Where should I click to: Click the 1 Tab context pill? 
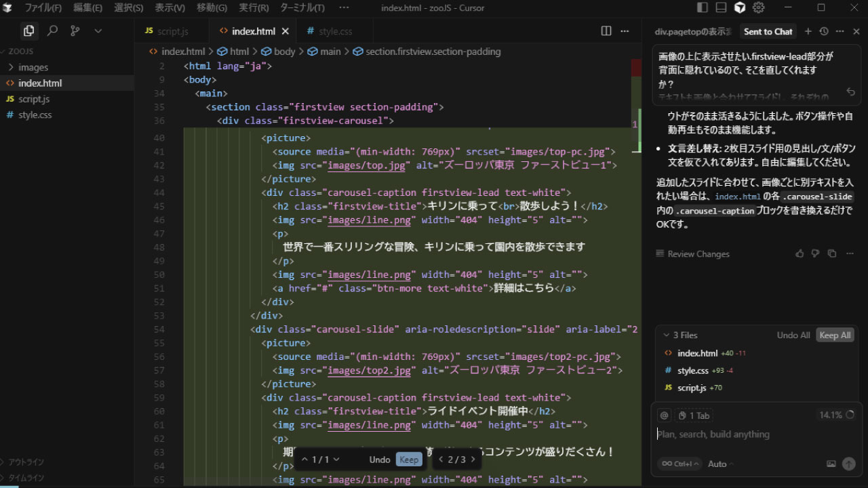(694, 415)
